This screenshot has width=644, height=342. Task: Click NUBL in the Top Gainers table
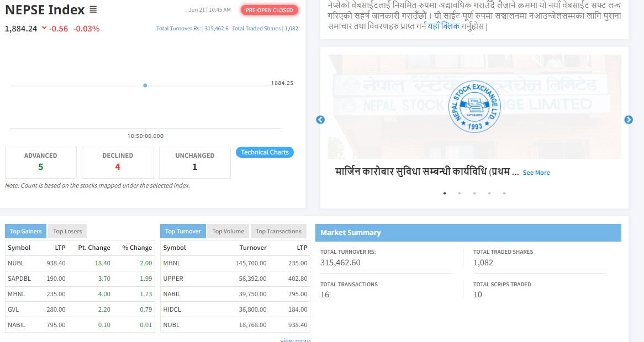(16, 263)
